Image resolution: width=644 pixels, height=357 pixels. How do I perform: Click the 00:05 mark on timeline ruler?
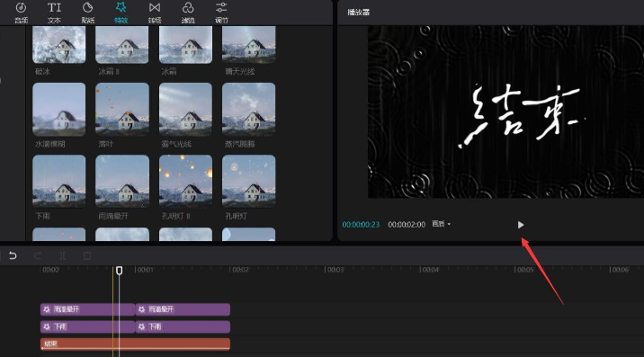(525, 270)
